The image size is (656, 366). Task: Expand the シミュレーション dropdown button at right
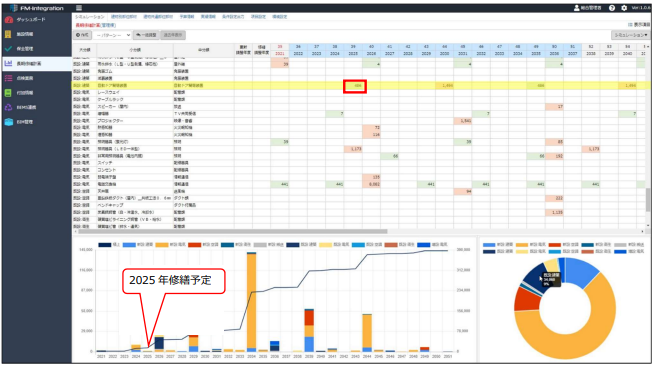click(630, 35)
